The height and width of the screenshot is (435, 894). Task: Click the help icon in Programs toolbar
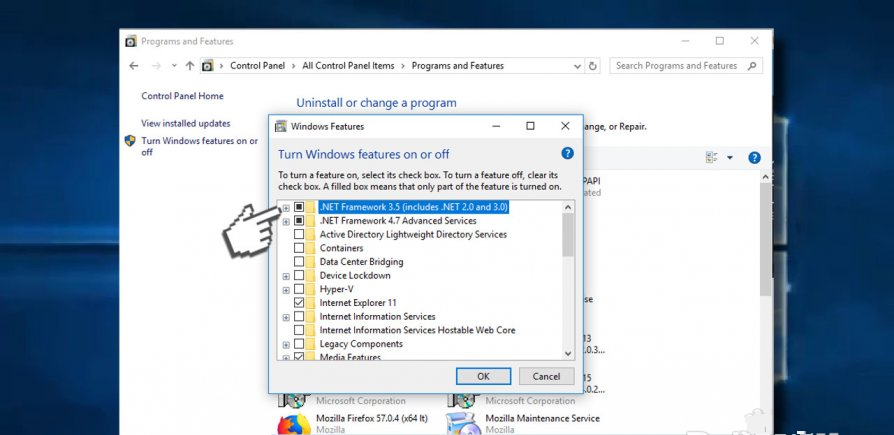[754, 158]
